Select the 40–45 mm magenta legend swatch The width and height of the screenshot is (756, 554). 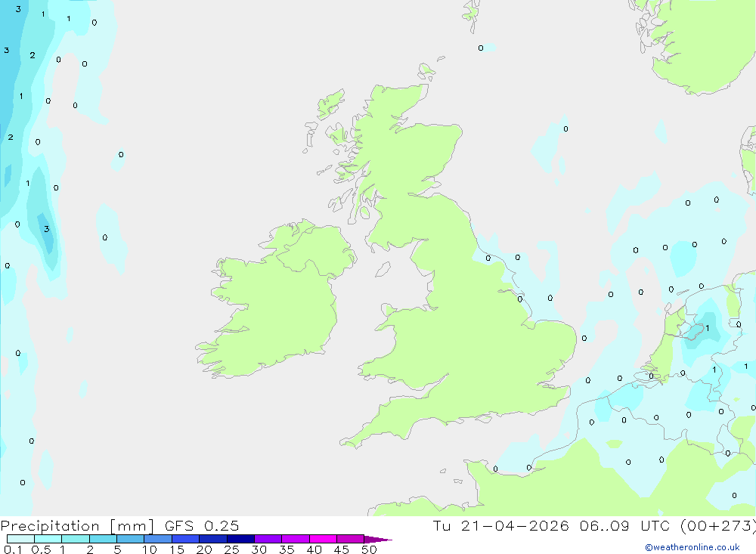[x=323, y=539]
